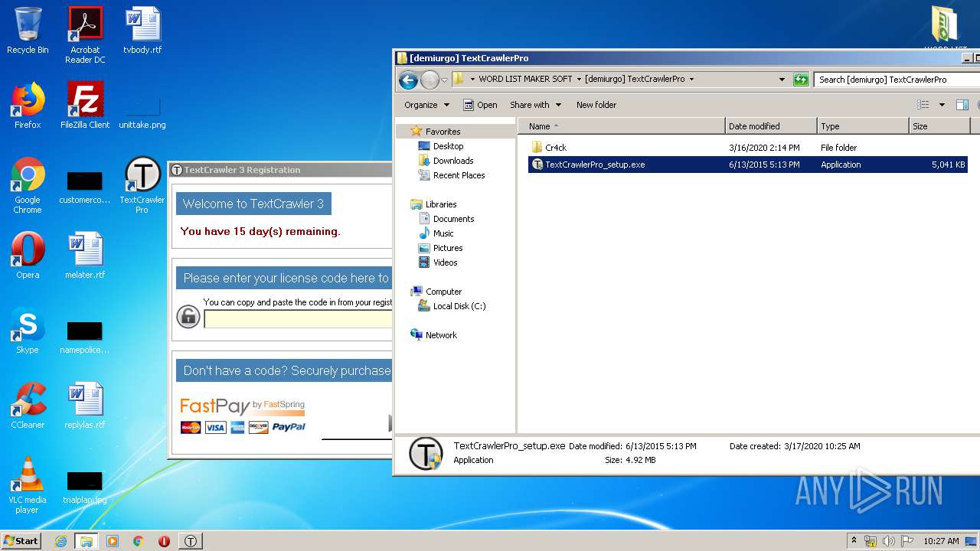This screenshot has width=980, height=551.
Task: Open Internet Explorer from taskbar
Action: click(60, 541)
